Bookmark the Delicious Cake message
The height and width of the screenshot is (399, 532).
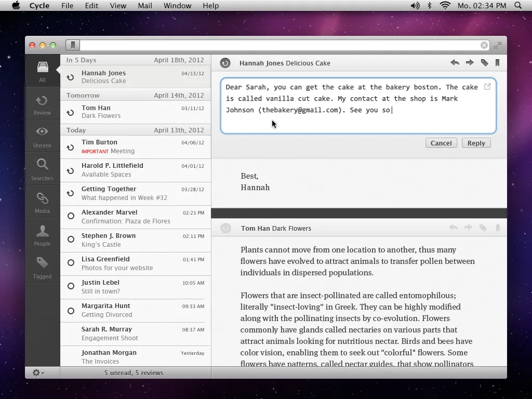tap(497, 63)
